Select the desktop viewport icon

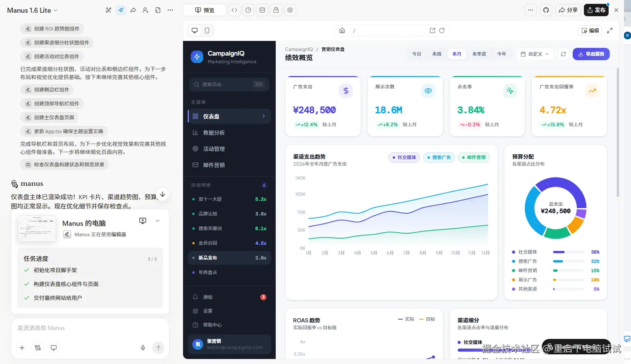195,30
